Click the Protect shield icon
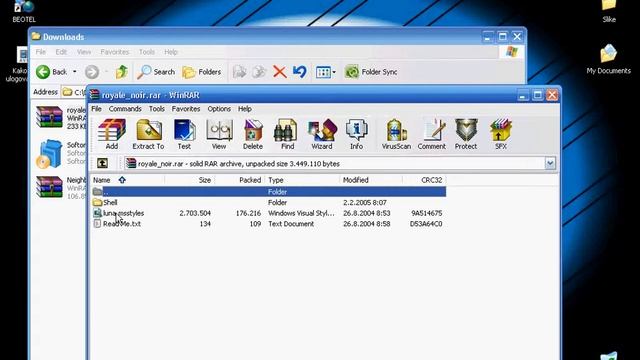This screenshot has width=640, height=360. coord(466,134)
